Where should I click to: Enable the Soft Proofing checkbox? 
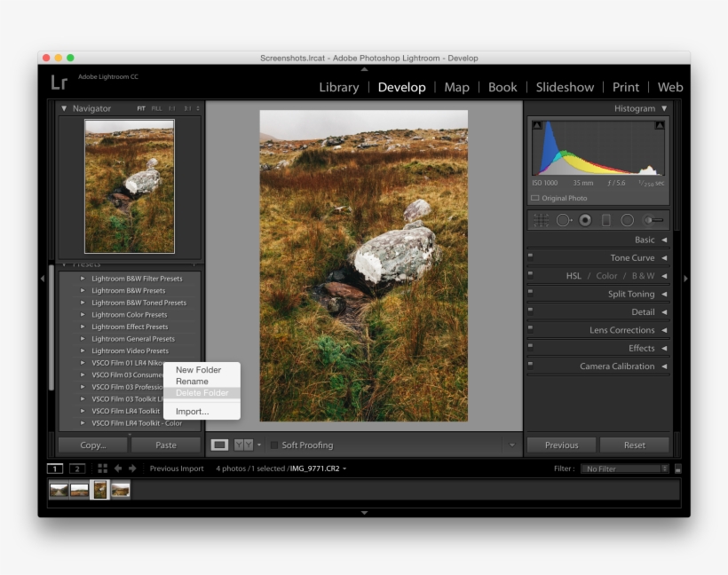pyautogui.click(x=274, y=445)
